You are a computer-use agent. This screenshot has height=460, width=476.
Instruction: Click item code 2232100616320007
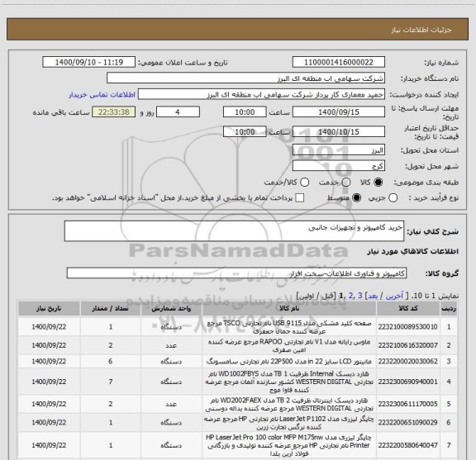coord(407,345)
